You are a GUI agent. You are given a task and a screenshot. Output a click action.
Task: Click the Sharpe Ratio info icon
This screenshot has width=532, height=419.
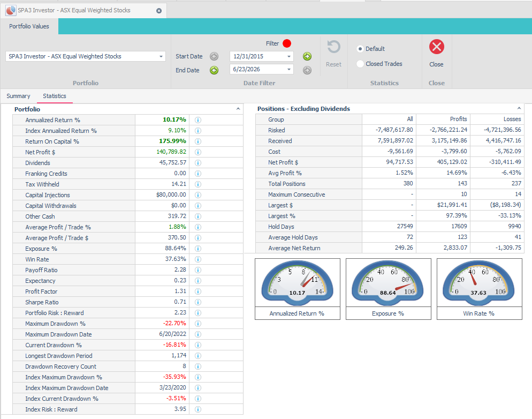click(198, 302)
